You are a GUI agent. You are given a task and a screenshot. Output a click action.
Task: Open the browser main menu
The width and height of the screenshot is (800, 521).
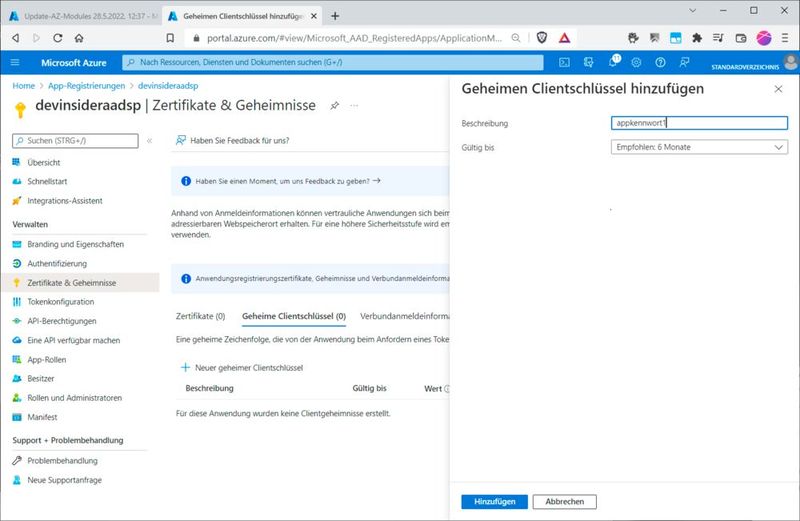coord(785,38)
